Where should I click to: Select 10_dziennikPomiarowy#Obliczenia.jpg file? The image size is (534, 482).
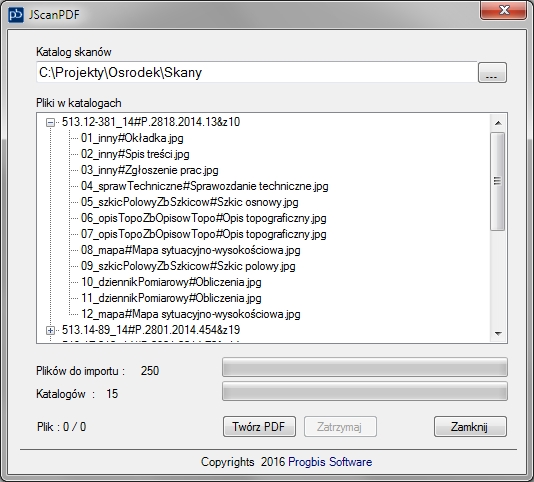[x=171, y=282]
